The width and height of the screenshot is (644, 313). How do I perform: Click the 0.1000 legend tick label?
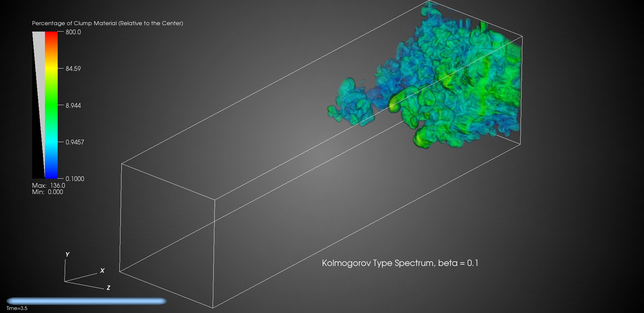[75, 179]
